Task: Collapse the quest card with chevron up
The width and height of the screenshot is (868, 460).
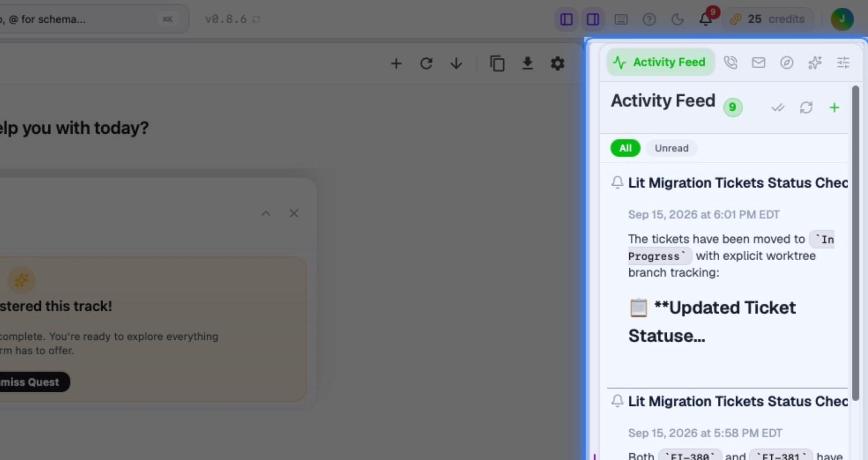Action: (x=266, y=213)
